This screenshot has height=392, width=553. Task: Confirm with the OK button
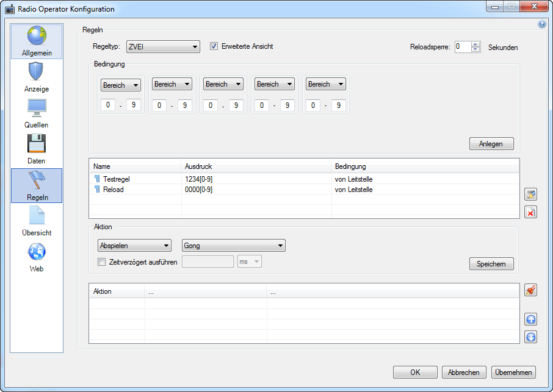click(x=415, y=372)
